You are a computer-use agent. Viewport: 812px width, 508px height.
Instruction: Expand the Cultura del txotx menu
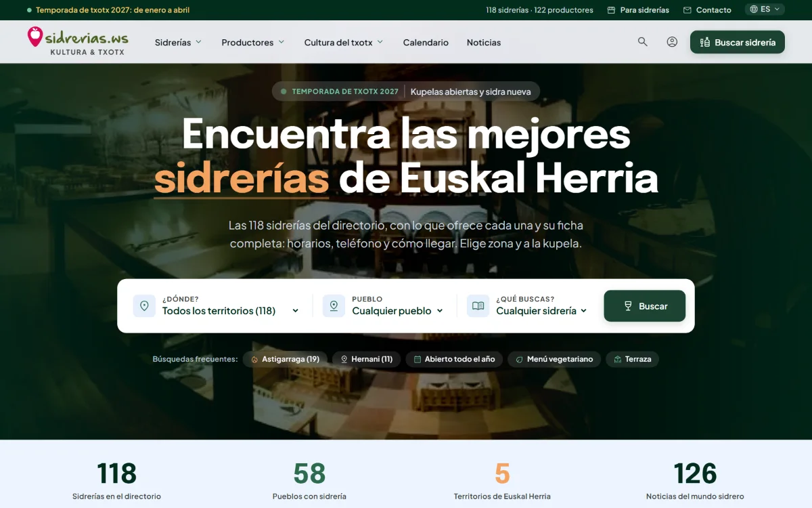(344, 42)
